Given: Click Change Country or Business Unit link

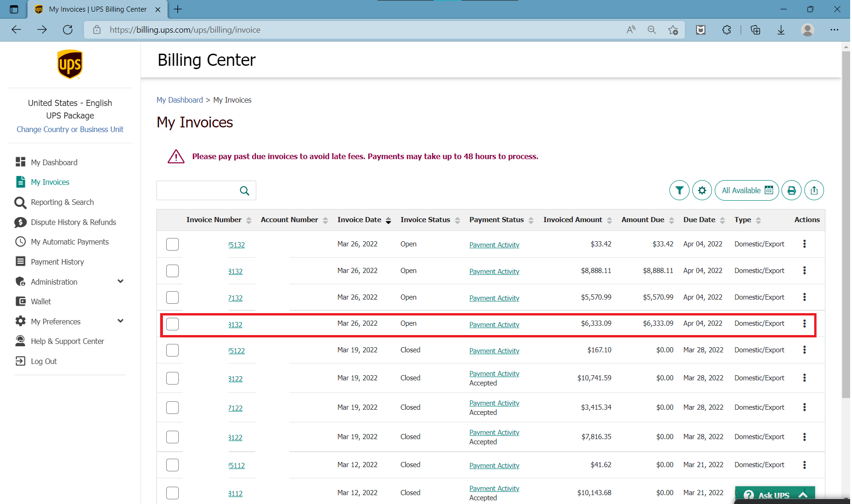Looking at the screenshot, I should tap(70, 129).
